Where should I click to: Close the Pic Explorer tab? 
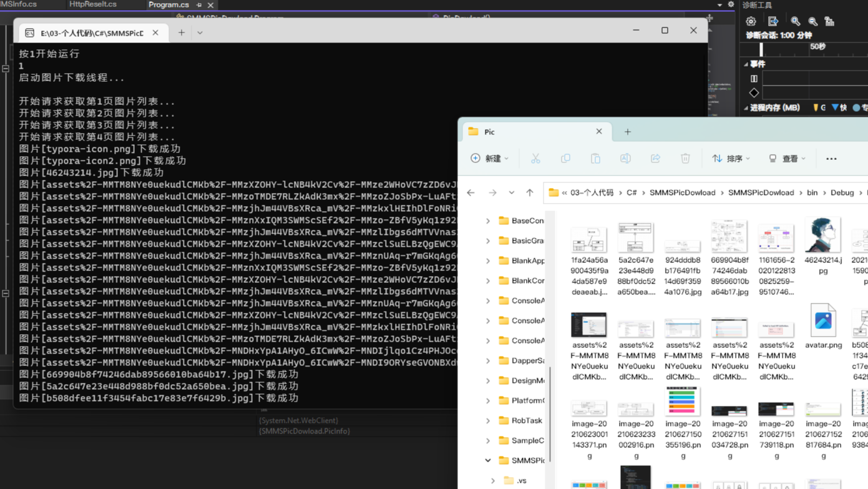(599, 131)
